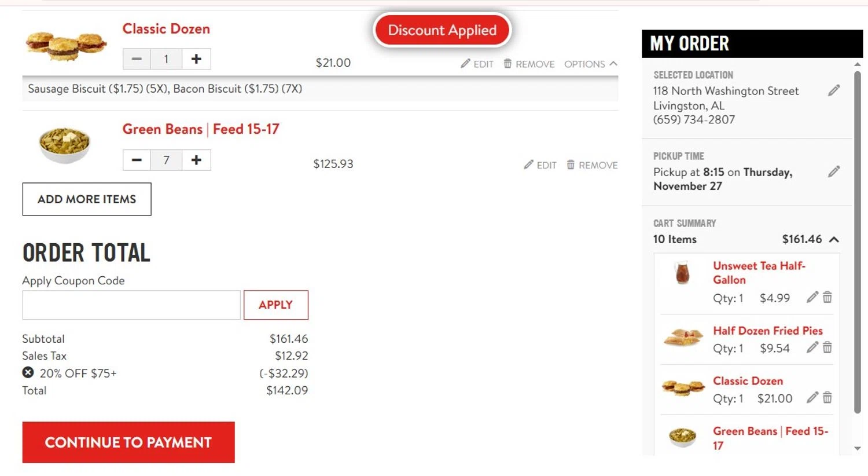This screenshot has width=868, height=476.
Task: Focus the coupon code input field
Action: (131, 305)
